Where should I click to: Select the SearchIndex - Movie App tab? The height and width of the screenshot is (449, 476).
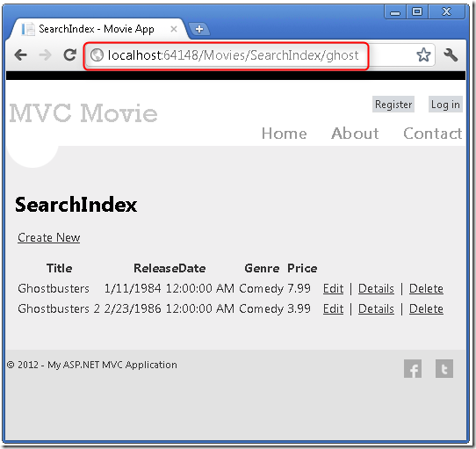97,29
